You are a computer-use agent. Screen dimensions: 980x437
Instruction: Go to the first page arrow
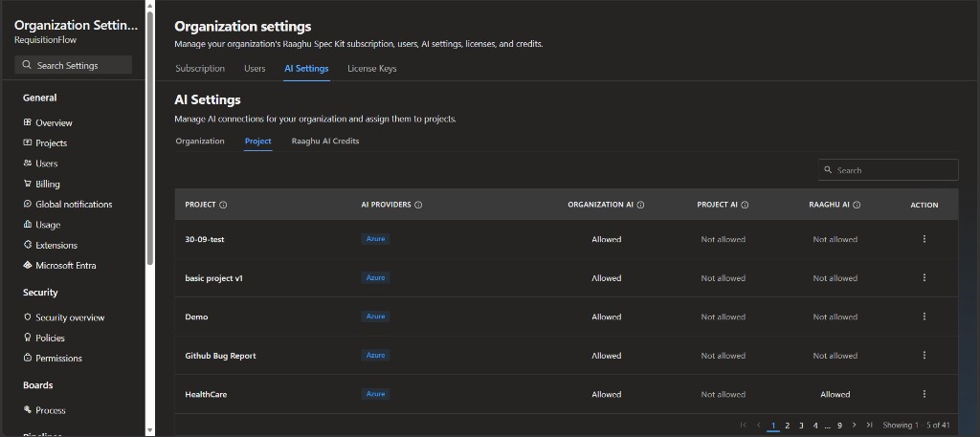(743, 426)
